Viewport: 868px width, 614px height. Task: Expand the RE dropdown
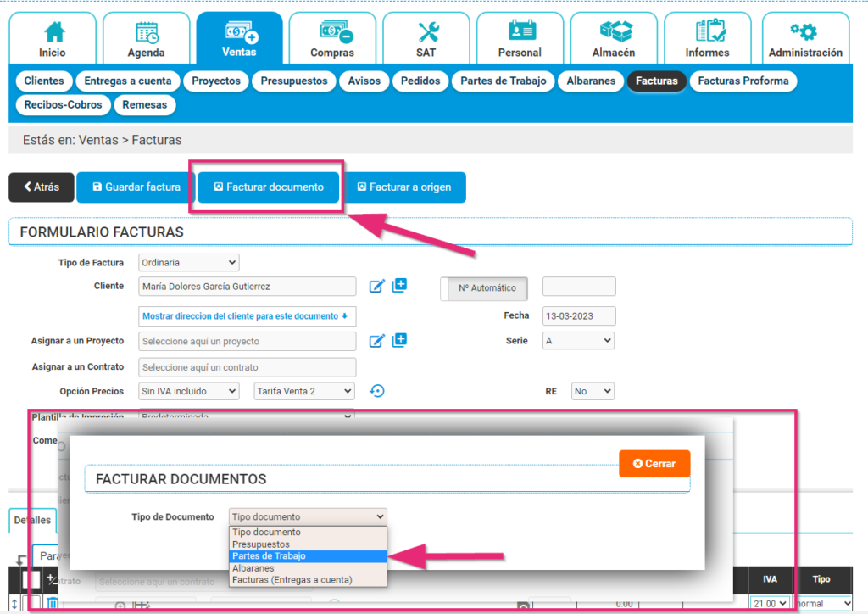pos(592,392)
